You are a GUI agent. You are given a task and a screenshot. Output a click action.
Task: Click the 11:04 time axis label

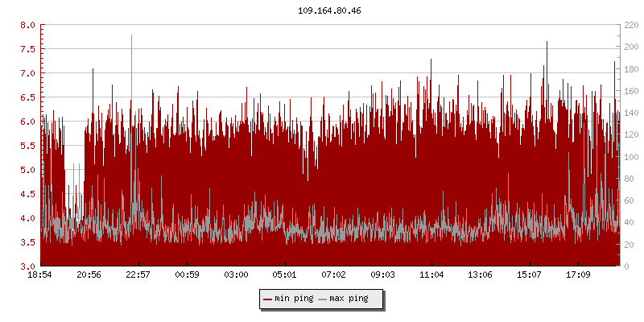pyautogui.click(x=431, y=275)
